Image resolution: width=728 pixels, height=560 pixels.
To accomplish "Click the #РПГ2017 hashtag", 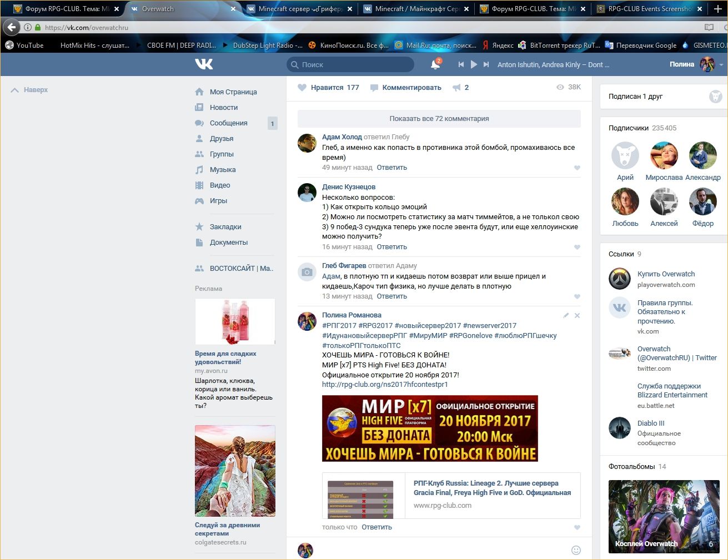I will [x=339, y=326].
